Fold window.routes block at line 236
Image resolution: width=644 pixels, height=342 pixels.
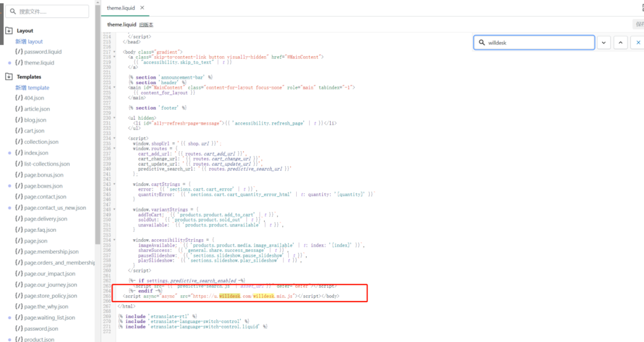click(114, 149)
